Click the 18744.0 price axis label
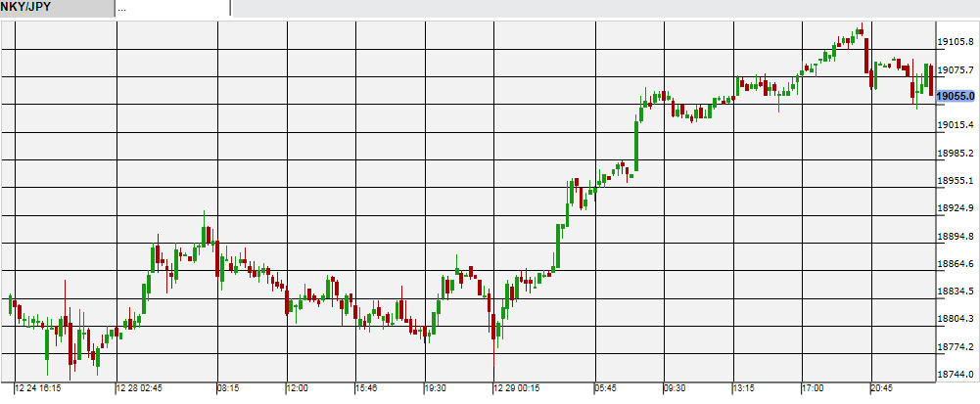 [956, 375]
